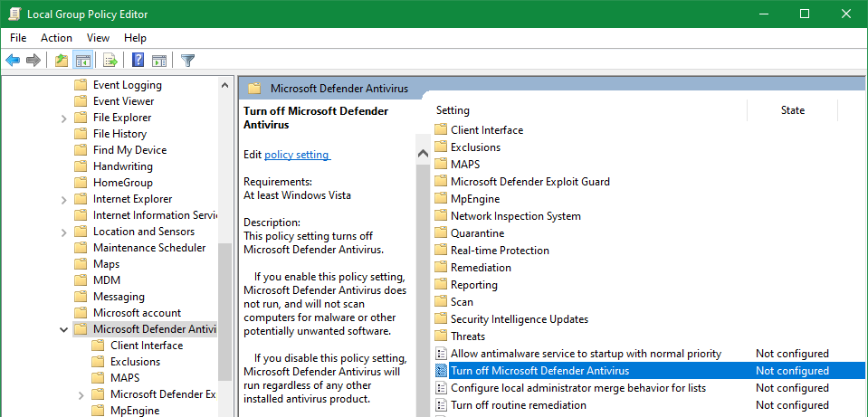
Task: Open the Action menu
Action: click(x=56, y=38)
